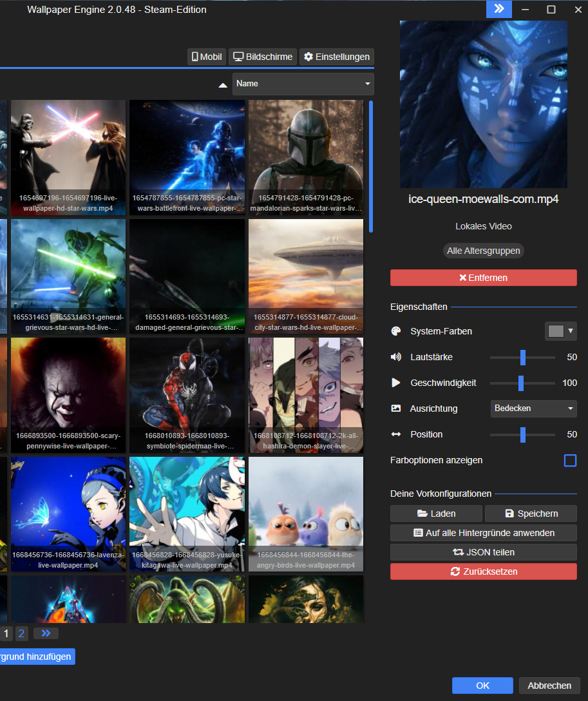588x701 pixels.
Task: Remove wallpaper with Entfernen
Action: coord(484,278)
